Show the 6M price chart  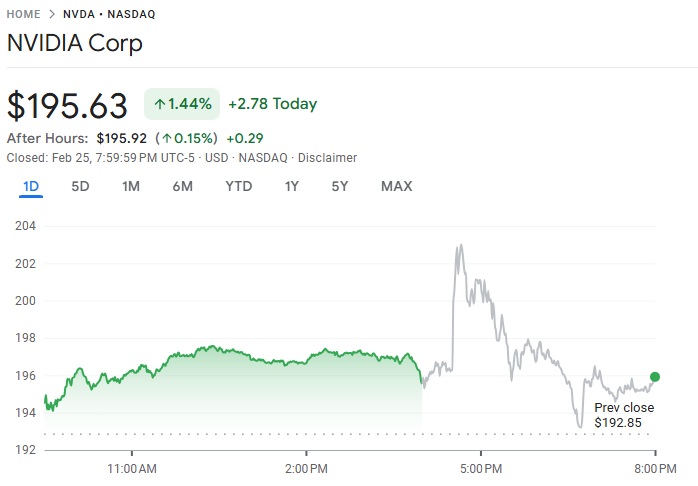coord(182,187)
